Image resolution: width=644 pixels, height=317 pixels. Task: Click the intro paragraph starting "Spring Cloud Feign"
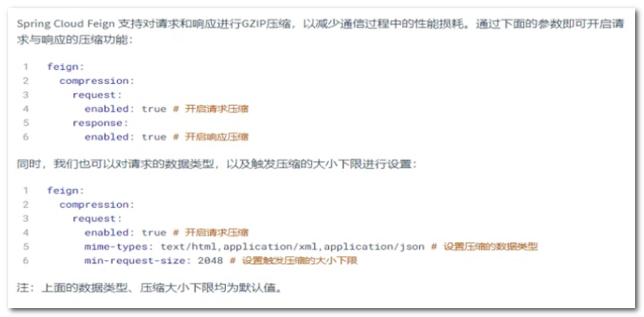tap(320, 33)
